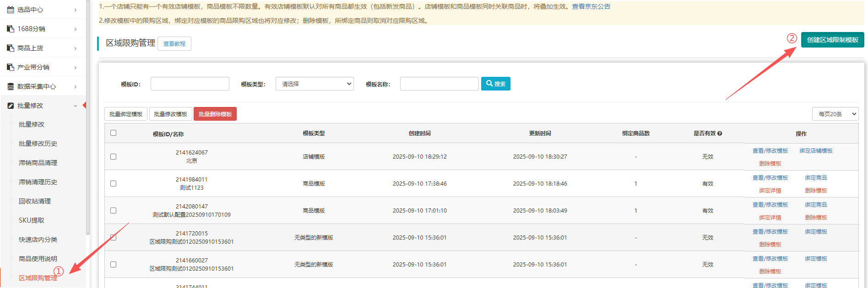Open the 模板类型 dropdown
The width and height of the screenshot is (868, 288).
pyautogui.click(x=315, y=84)
